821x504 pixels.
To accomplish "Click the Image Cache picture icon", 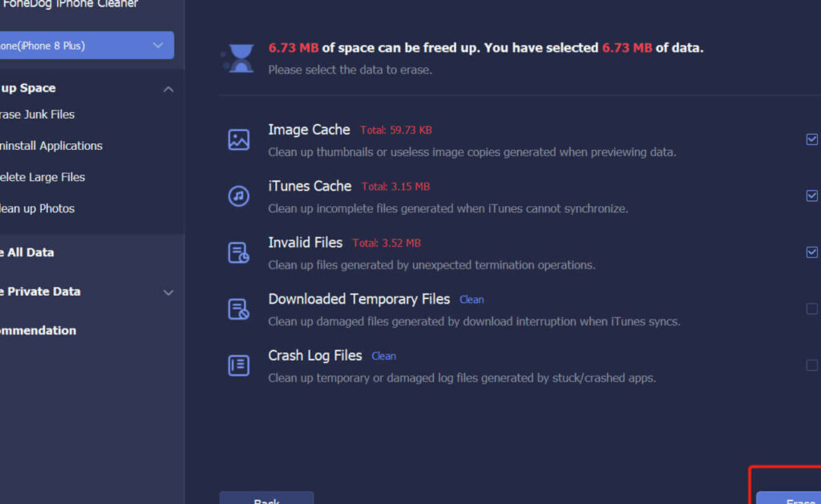I will click(x=239, y=140).
